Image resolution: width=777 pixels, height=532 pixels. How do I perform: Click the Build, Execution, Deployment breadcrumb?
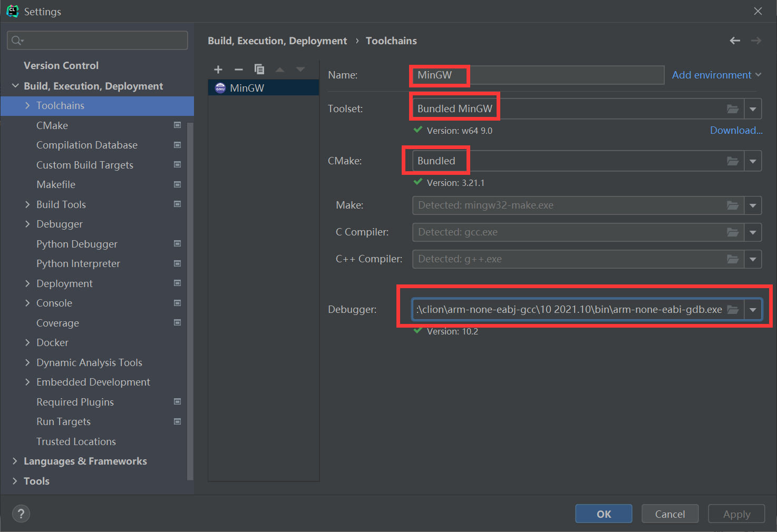(277, 41)
